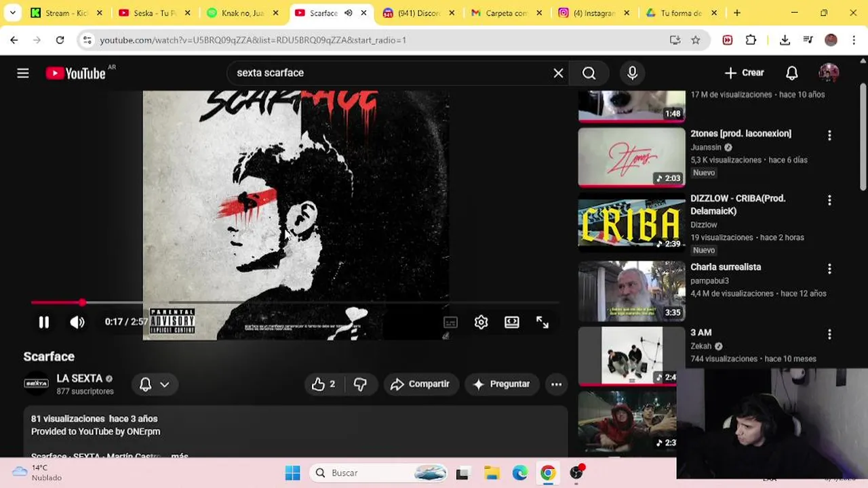Click the Crear button in the header
The height and width of the screenshot is (488, 868).
(744, 73)
